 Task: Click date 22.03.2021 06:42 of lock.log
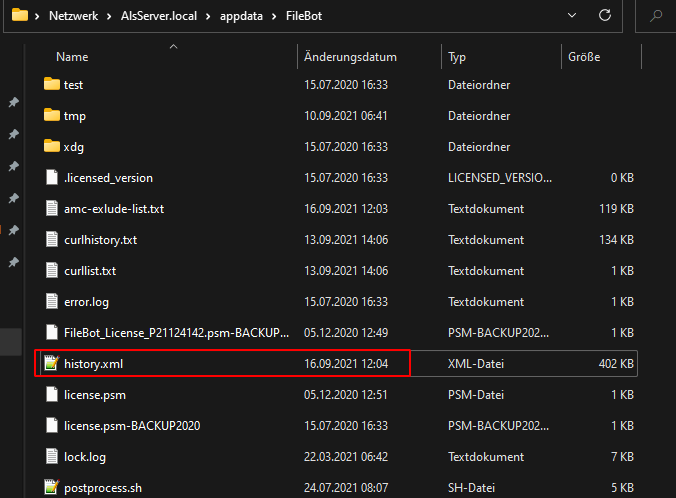coord(346,457)
